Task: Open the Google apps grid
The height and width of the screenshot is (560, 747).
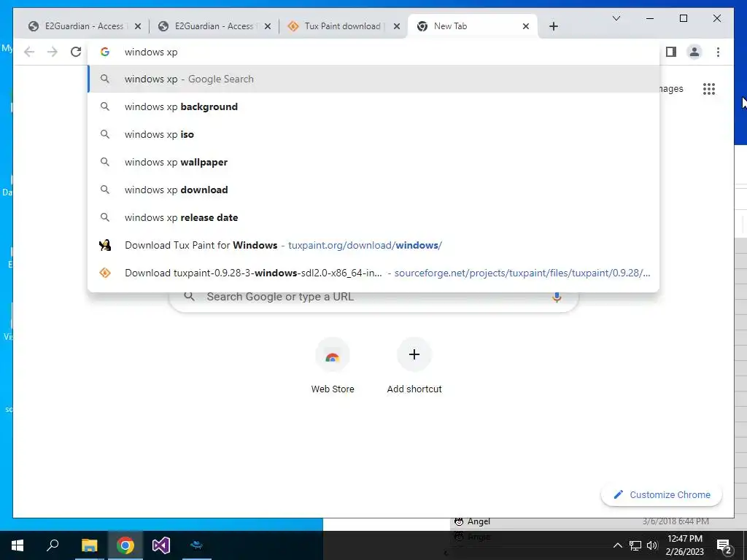Action: 709,89
